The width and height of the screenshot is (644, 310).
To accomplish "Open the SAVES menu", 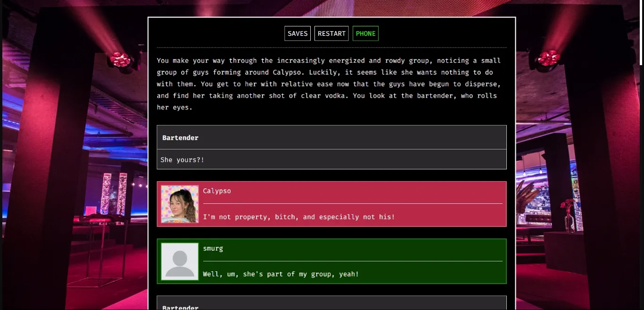I will click(x=297, y=34).
